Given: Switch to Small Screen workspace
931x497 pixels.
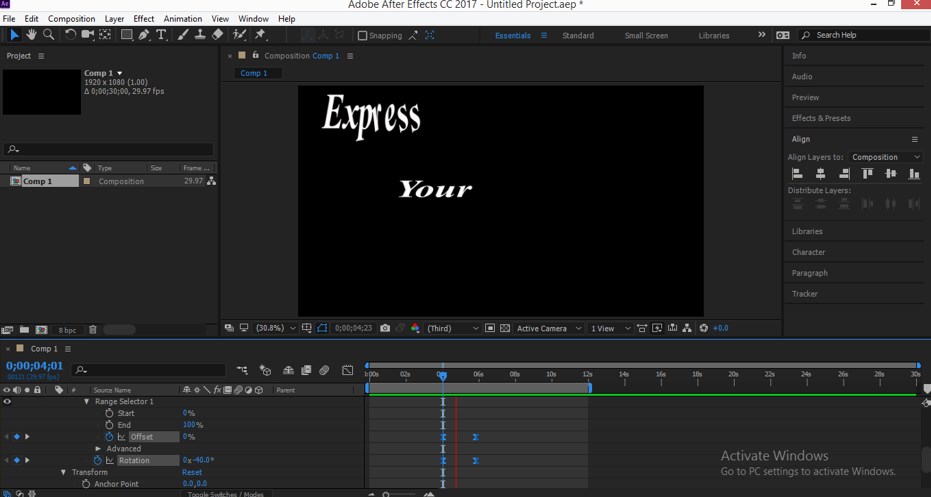Looking at the screenshot, I should (x=646, y=36).
